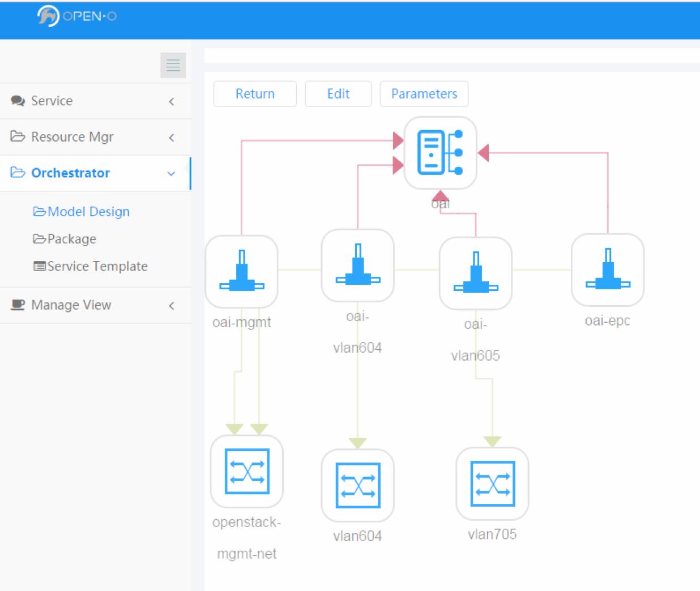The height and width of the screenshot is (591, 700).
Task: Click the Edit button
Action: tap(338, 94)
